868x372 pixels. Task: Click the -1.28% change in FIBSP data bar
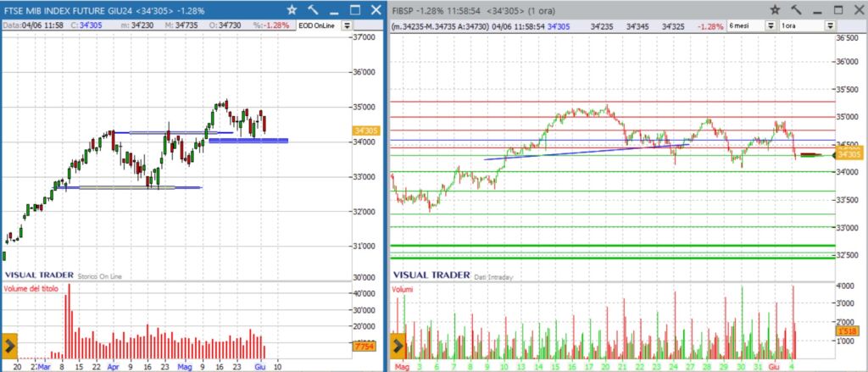[709, 25]
